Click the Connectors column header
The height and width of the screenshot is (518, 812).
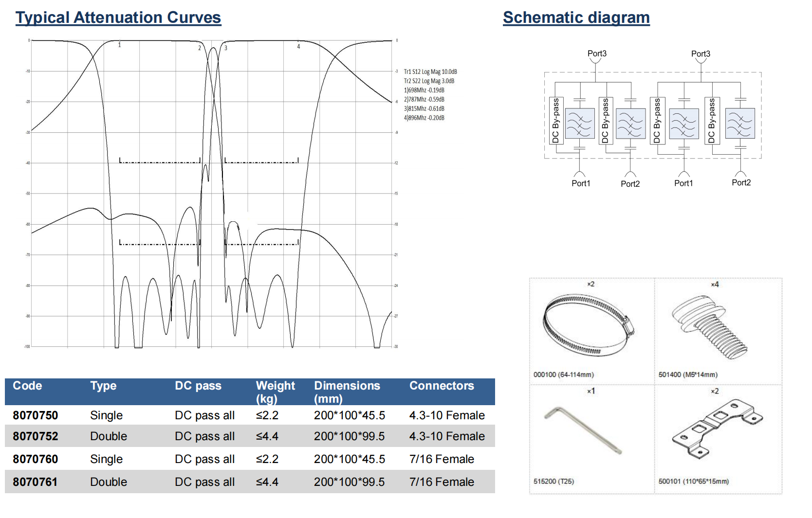pos(442,386)
